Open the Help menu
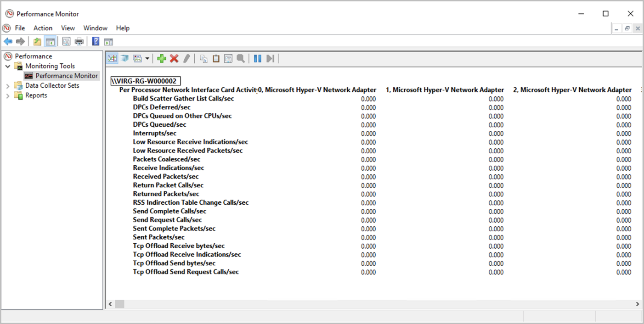The image size is (644, 324). 123,28
